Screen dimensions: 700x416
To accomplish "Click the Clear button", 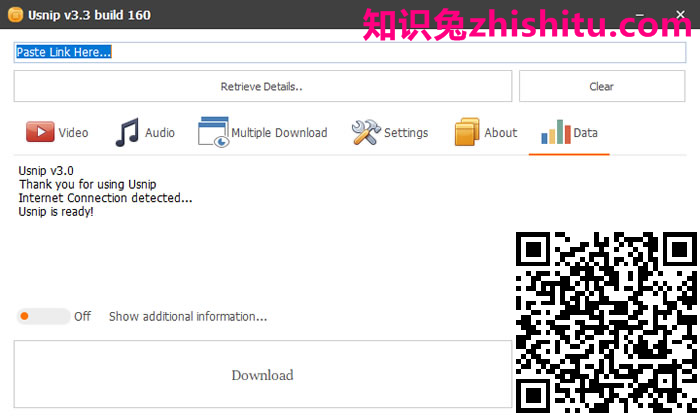I will [602, 86].
